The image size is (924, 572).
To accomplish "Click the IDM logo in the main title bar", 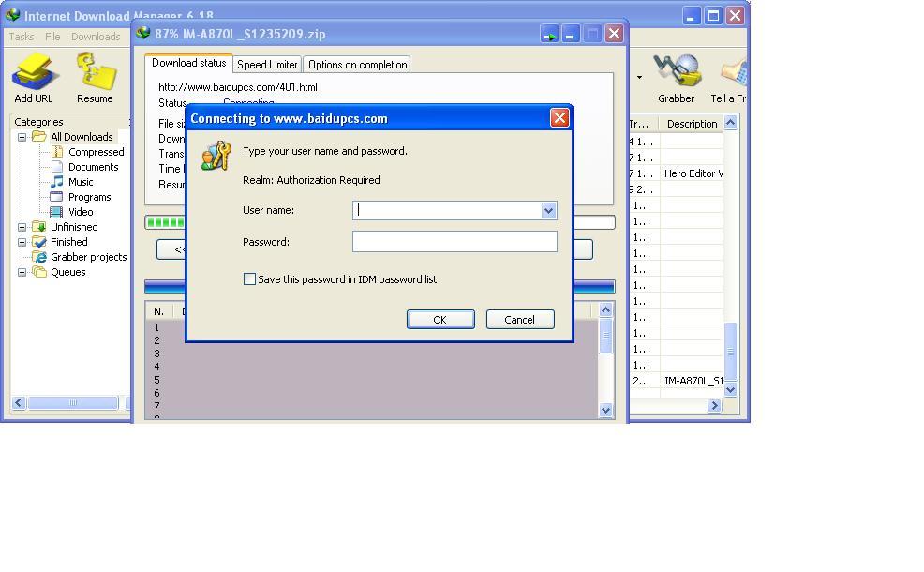I will [12, 14].
